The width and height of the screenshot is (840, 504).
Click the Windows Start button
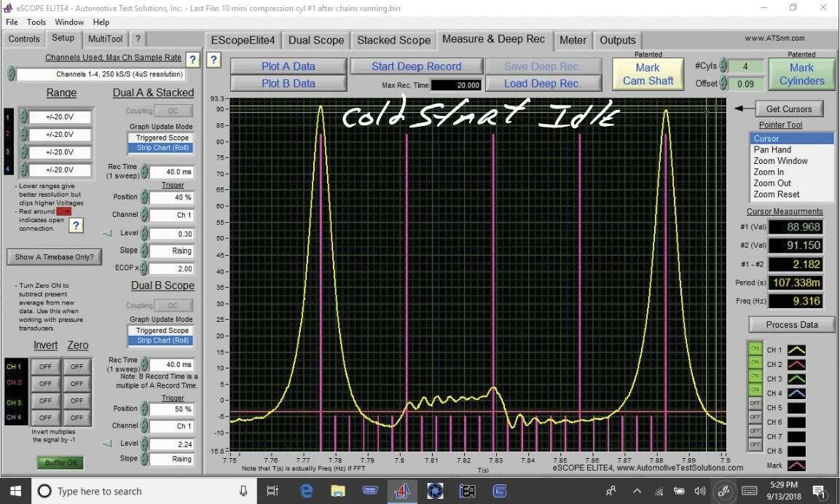click(x=15, y=491)
